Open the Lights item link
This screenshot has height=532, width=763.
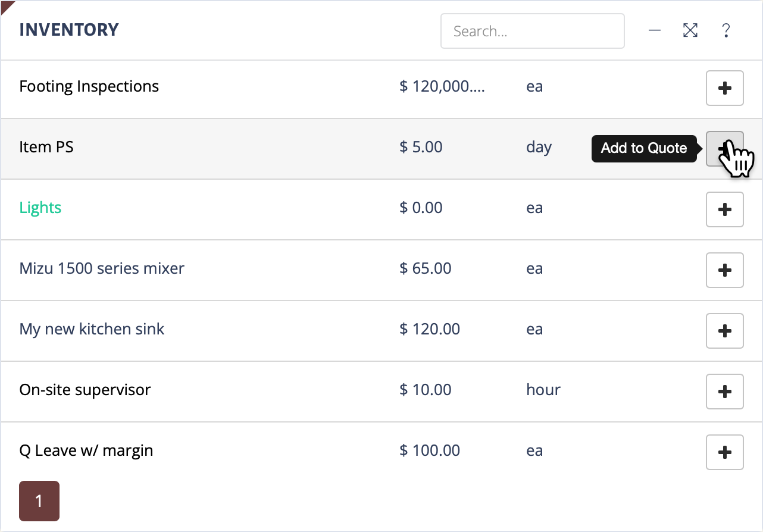(40, 208)
